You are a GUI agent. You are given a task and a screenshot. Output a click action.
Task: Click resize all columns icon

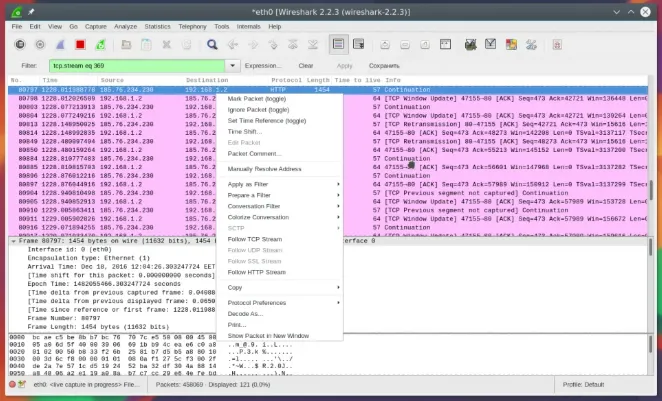point(445,44)
